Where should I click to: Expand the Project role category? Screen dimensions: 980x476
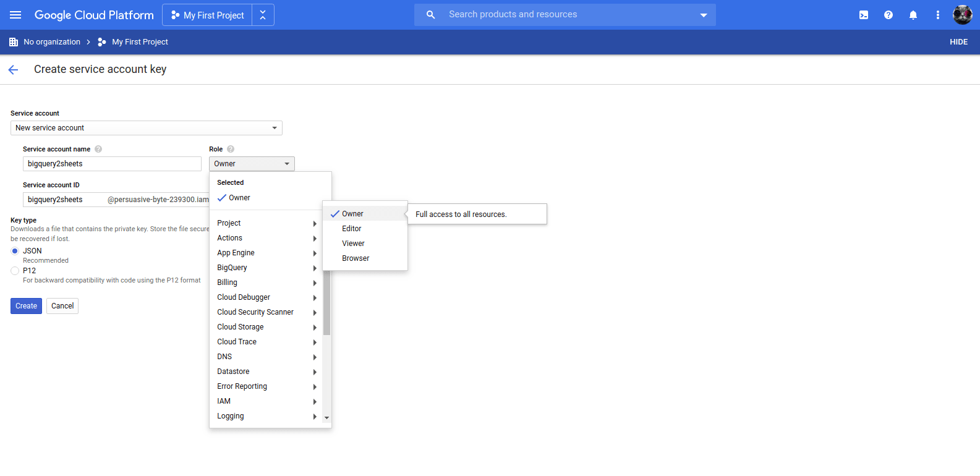[266, 223]
